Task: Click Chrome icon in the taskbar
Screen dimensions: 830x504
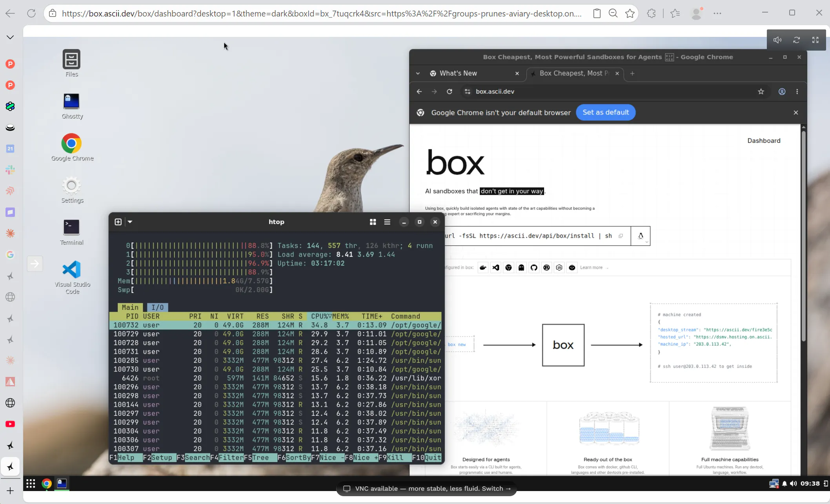Action: pyautogui.click(x=47, y=484)
